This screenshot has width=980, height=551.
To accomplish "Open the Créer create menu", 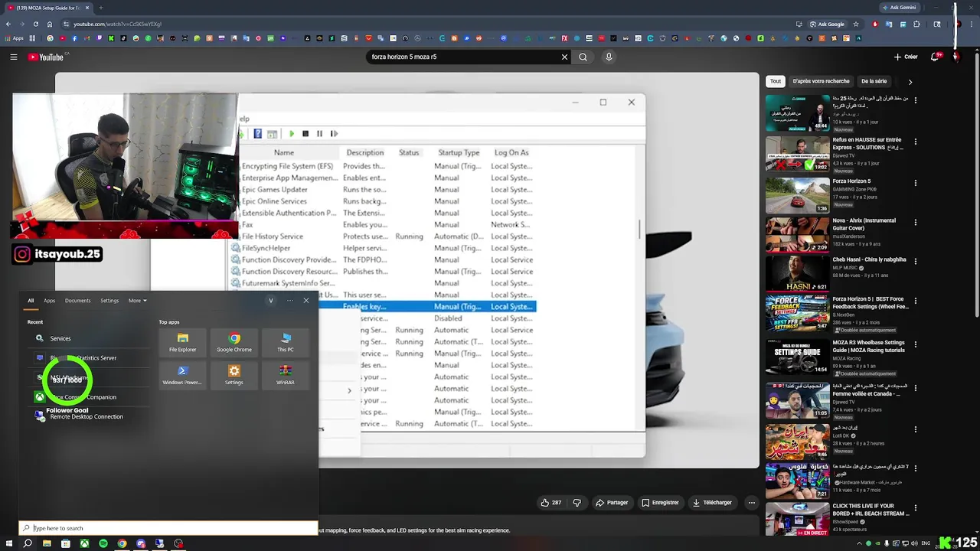I will click(x=906, y=57).
